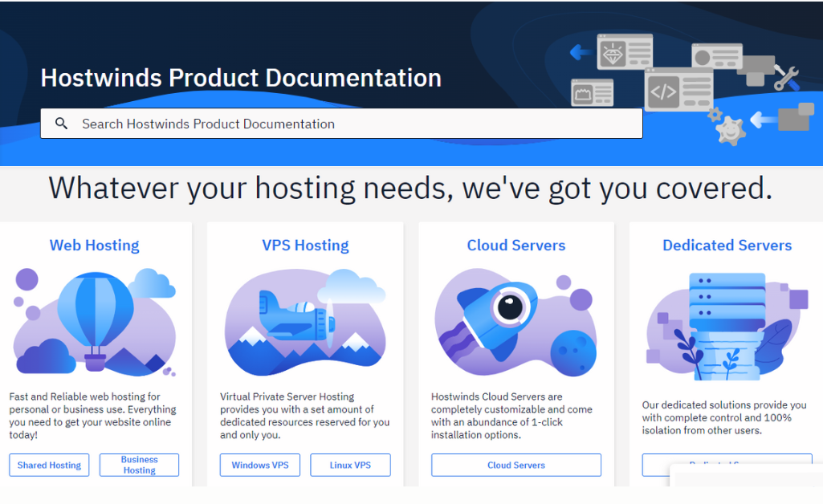
Task: Open the Business Hosting button
Action: point(139,465)
